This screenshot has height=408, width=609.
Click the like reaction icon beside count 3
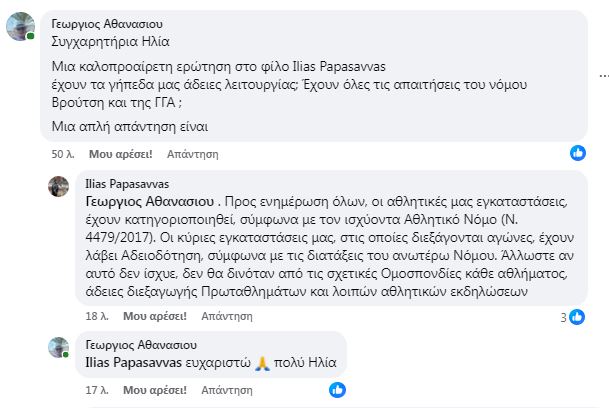[578, 316]
